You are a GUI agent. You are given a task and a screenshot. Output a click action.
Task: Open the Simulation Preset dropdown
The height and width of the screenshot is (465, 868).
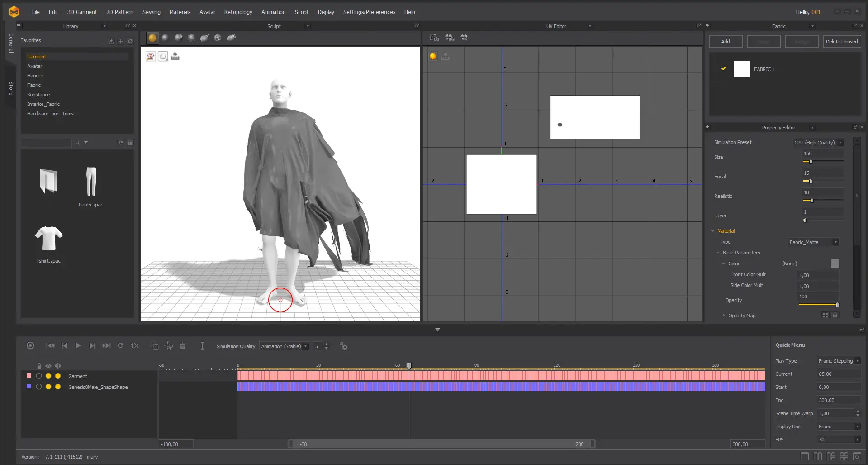coord(818,143)
